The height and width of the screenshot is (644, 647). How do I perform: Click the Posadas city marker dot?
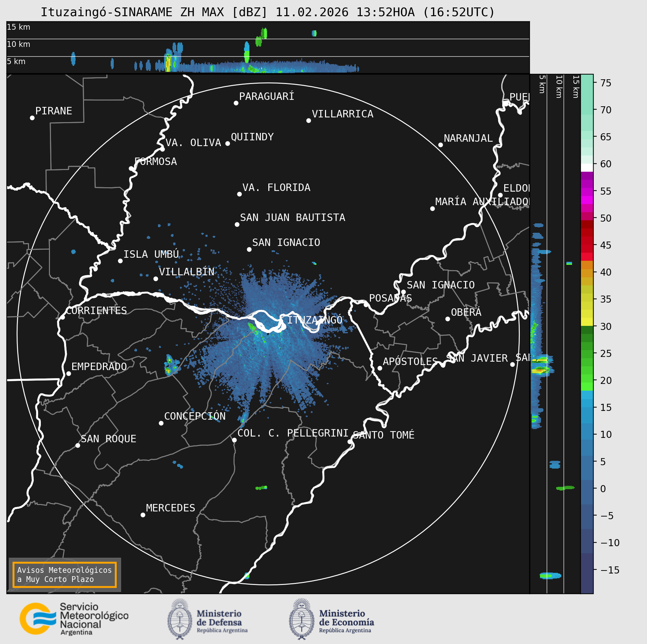[366, 305]
